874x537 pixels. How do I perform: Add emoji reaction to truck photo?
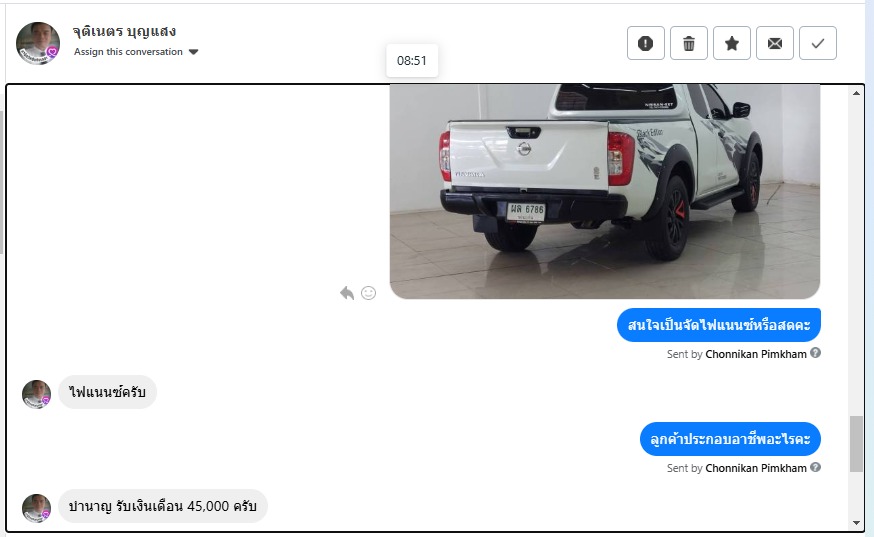[368, 293]
